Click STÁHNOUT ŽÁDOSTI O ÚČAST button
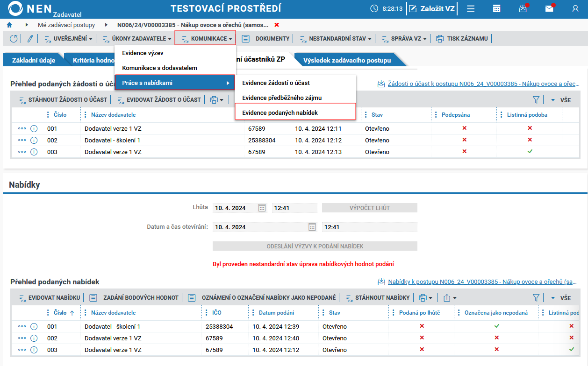The image size is (588, 366). [63, 99]
